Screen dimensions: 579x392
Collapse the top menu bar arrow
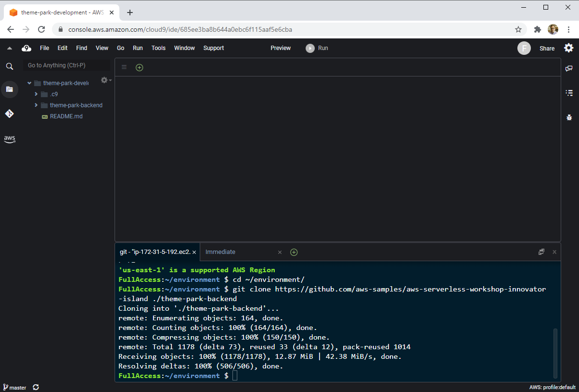click(9, 48)
